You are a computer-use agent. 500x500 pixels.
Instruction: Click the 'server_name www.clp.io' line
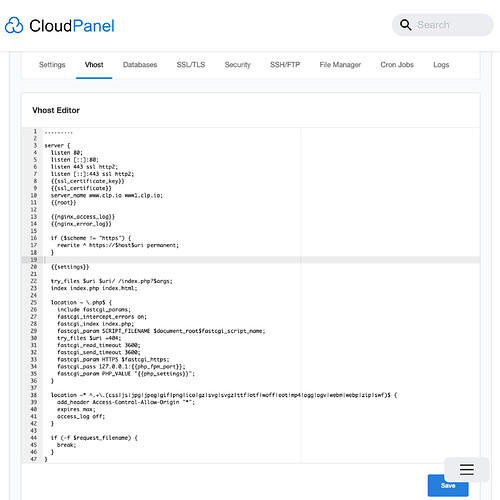[x=107, y=195]
